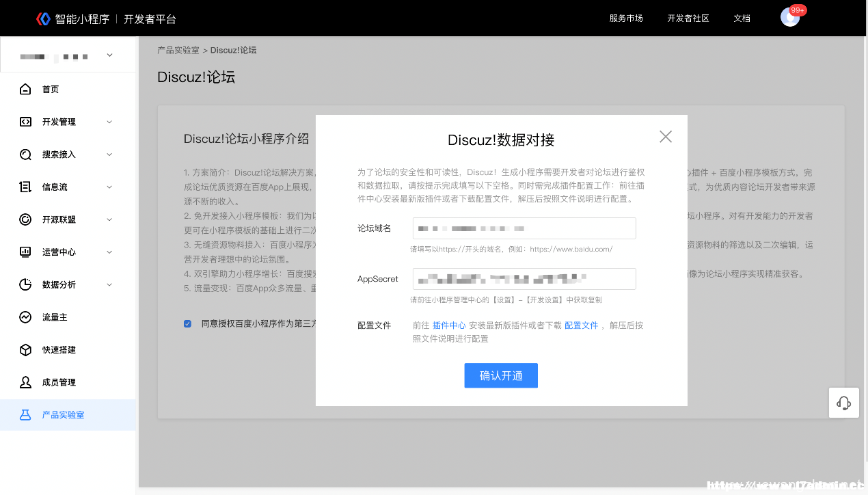Expand 搜索接入 with its chevron arrow
Viewport: 868px width, 495px height.
click(x=109, y=155)
